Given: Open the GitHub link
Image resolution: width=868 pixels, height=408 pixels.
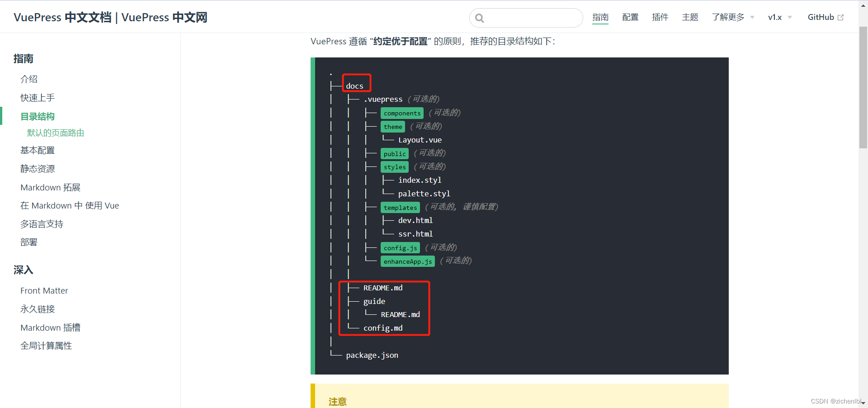Looking at the screenshot, I should point(826,17).
